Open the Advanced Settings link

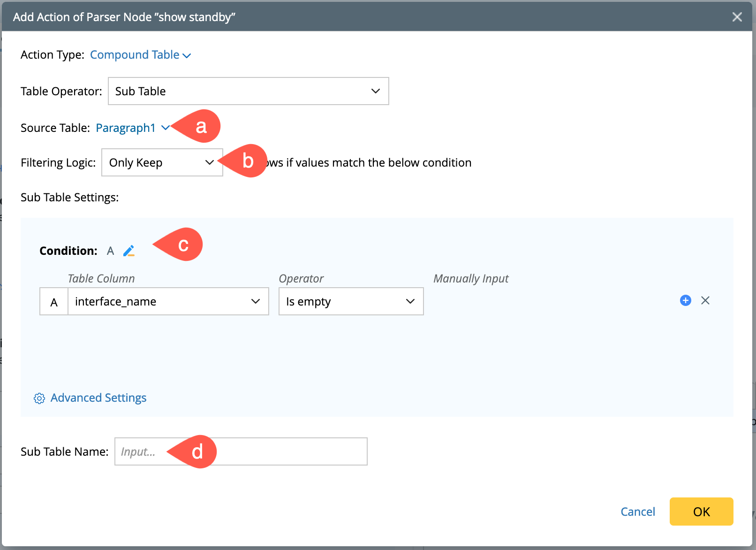click(x=98, y=398)
